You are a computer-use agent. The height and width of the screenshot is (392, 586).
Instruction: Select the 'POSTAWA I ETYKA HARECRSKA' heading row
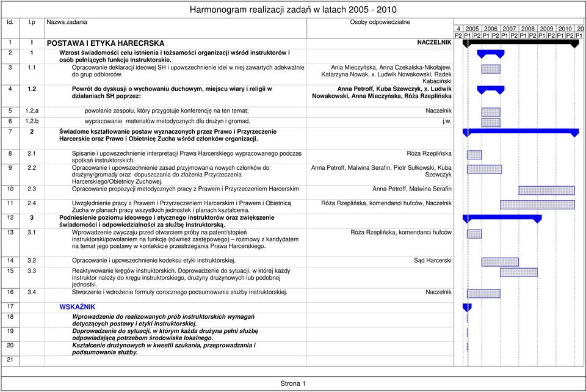[106, 43]
